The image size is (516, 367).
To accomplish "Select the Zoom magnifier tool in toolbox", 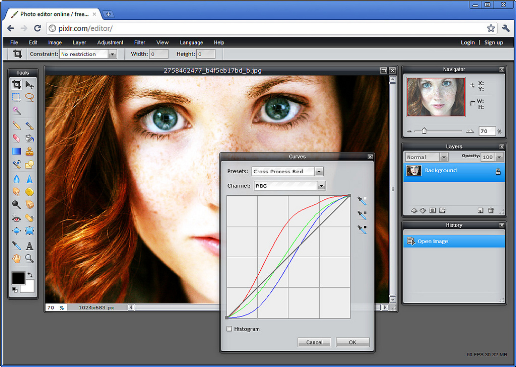I will (x=30, y=258).
